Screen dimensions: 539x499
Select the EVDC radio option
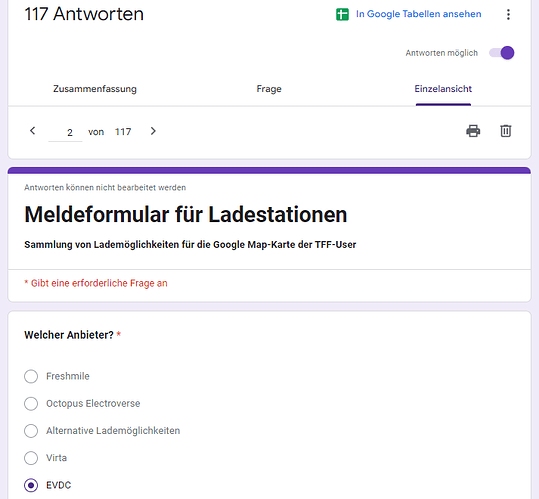click(x=31, y=485)
